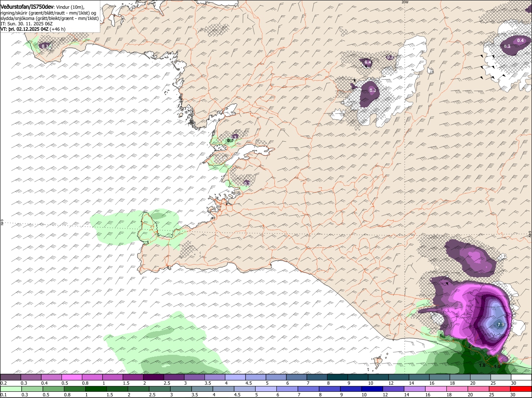Screen dimensions: 532x398
Task: Click the 'slydda/snjókoma' legend description line
Action: (x=49, y=18)
